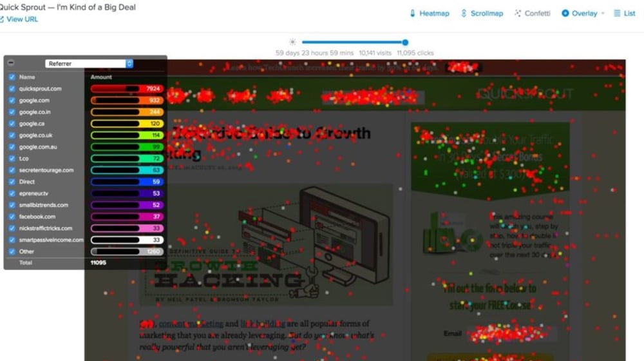Uncheck the google.com referrer
644x361 pixels.
click(x=12, y=101)
